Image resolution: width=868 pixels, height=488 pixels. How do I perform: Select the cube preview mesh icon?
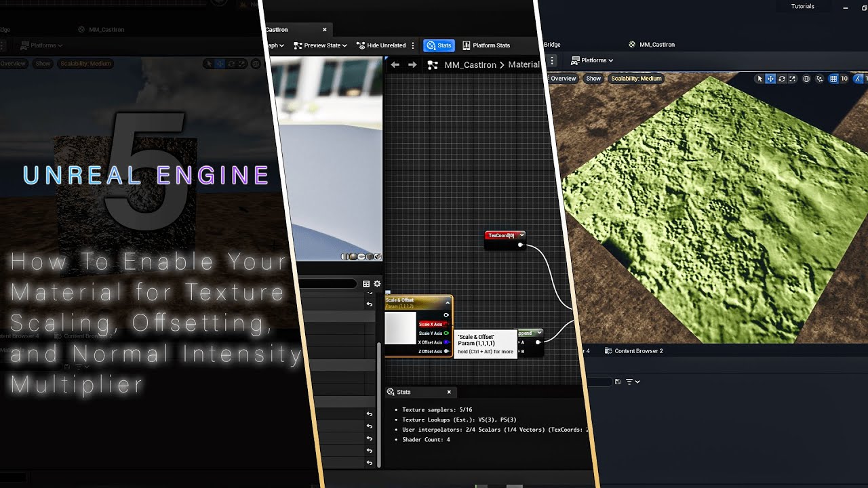click(x=370, y=256)
